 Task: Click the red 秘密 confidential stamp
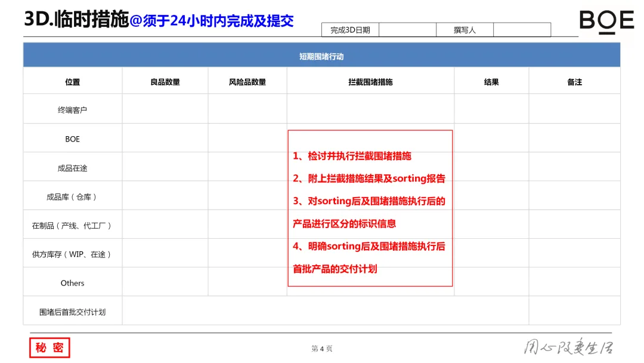[x=49, y=348]
